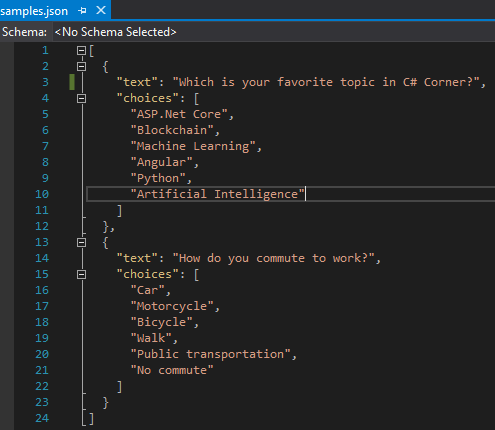Collapse the root array on line 1
Viewport: 495px width, 430px height.
[81, 51]
